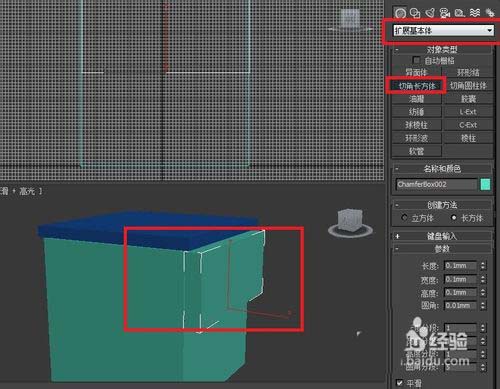Select the Geometry category icon

[x=400, y=13]
